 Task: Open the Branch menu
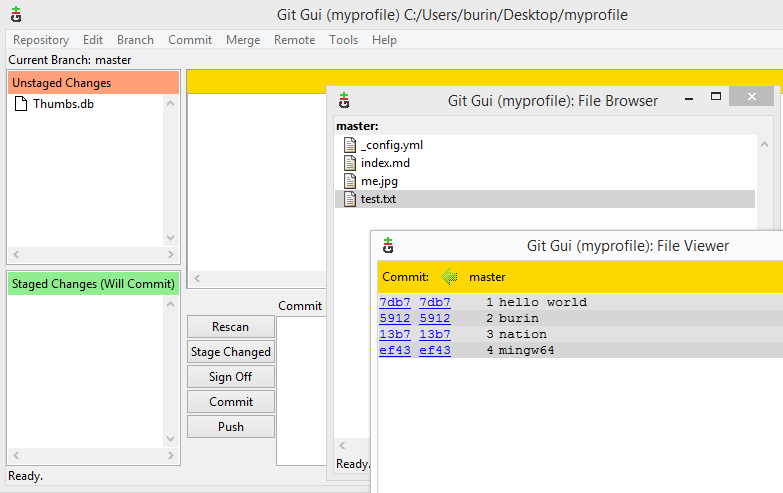135,40
